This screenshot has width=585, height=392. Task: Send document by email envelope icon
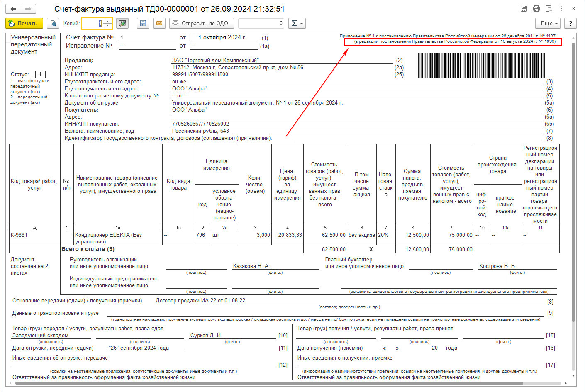(x=159, y=24)
